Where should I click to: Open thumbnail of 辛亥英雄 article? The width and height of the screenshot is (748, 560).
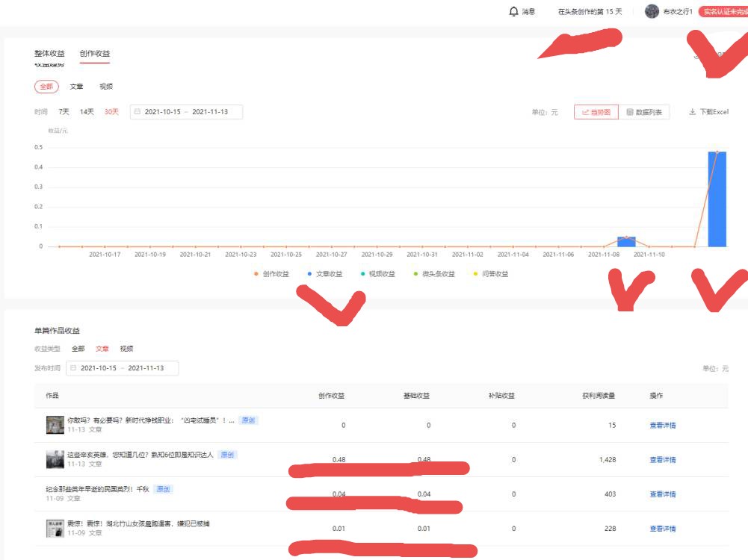[55, 459]
